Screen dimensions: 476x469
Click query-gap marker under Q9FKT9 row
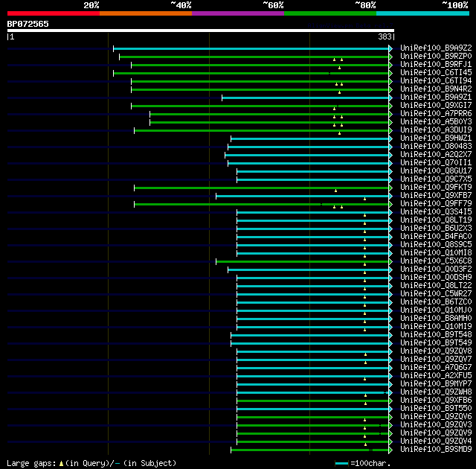335,191
